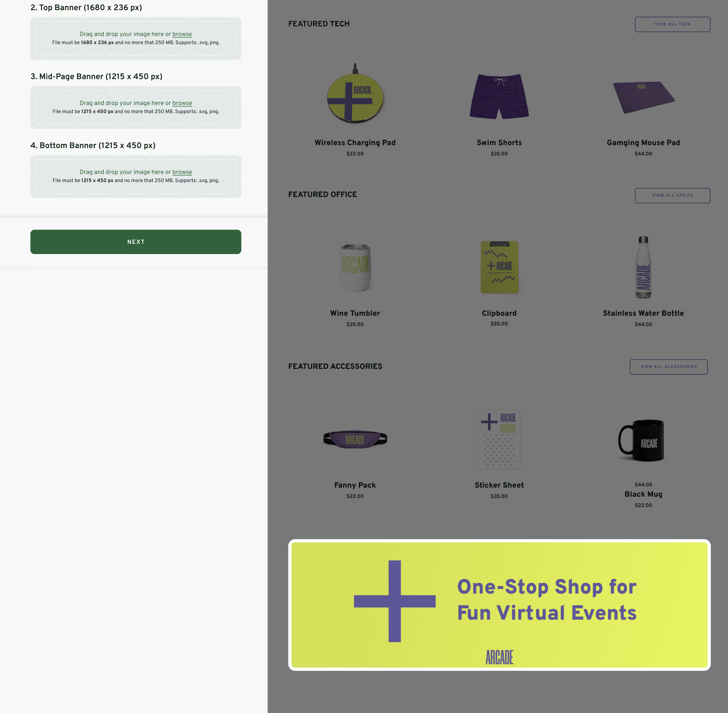Image resolution: width=728 pixels, height=713 pixels.
Task: Select the Sticker Sheet product image
Action: tap(499, 439)
